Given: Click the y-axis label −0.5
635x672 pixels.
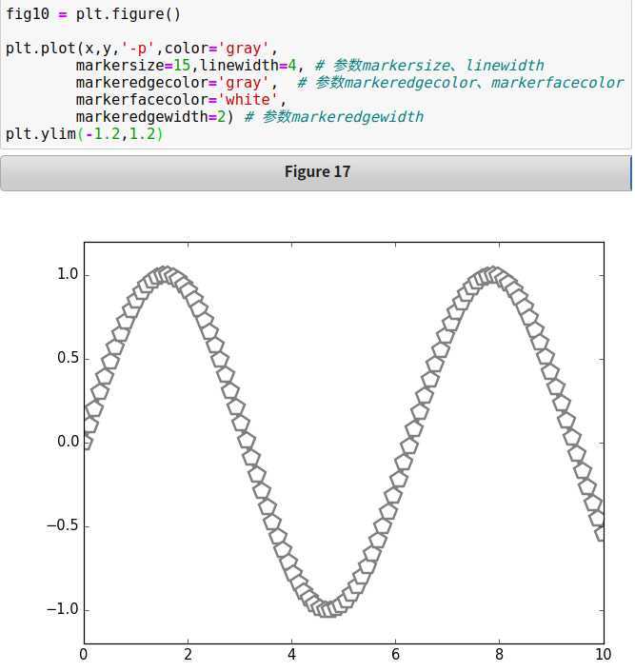Looking at the screenshot, I should point(63,525).
